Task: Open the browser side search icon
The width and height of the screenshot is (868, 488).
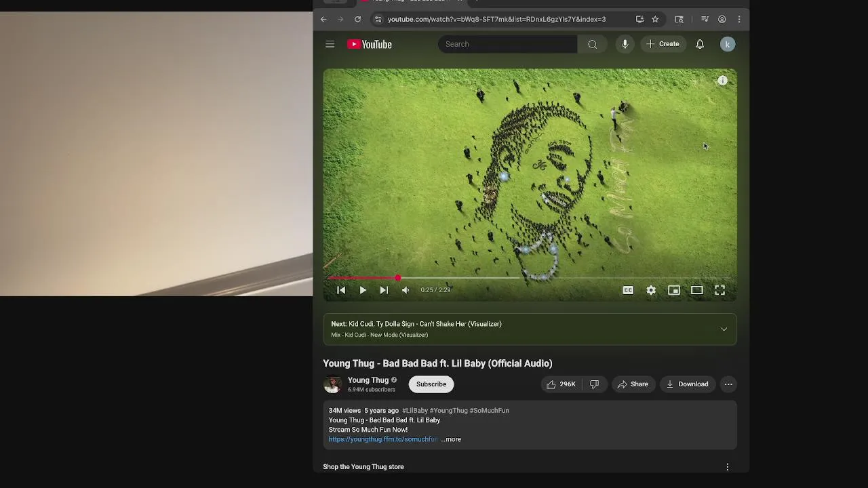Action: point(679,19)
